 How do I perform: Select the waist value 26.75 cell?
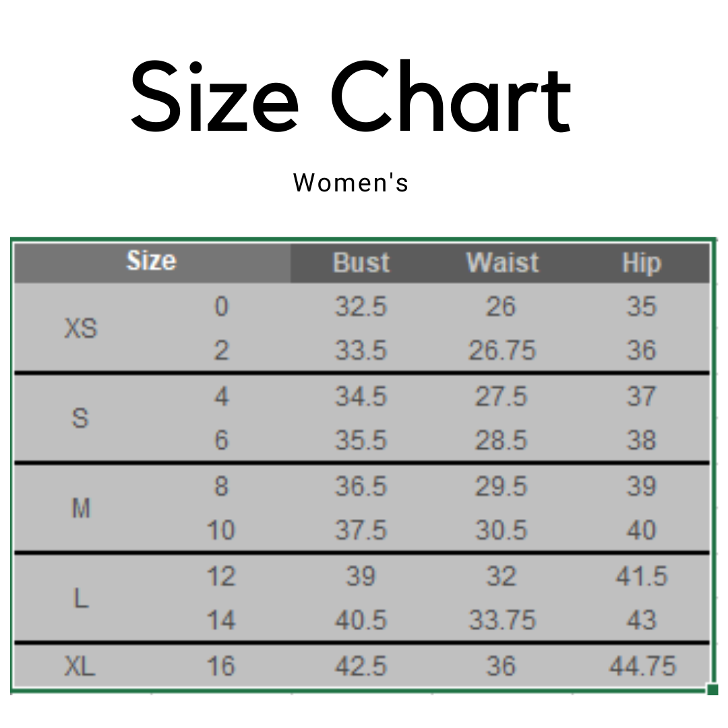pos(502,351)
